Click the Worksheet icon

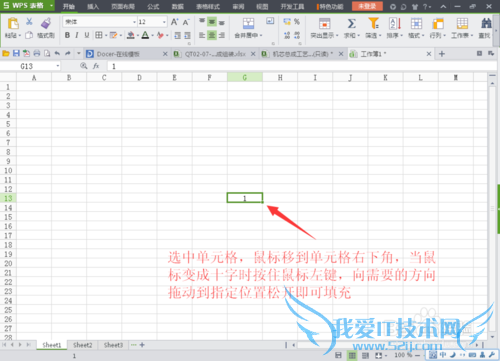tap(462, 24)
